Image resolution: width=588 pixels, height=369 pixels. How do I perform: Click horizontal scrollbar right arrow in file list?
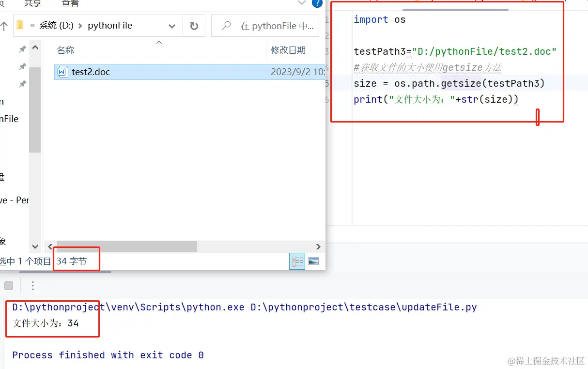(x=318, y=246)
